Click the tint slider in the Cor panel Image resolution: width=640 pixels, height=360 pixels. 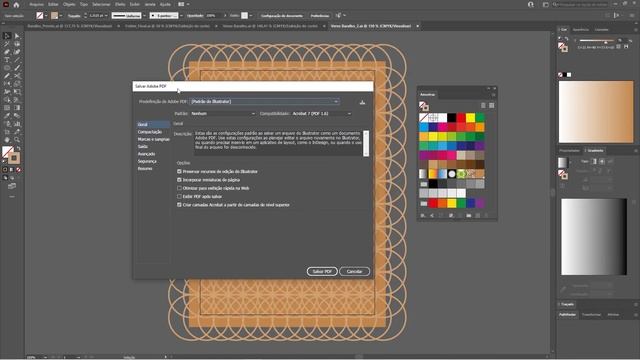pyautogui.click(x=597, y=40)
